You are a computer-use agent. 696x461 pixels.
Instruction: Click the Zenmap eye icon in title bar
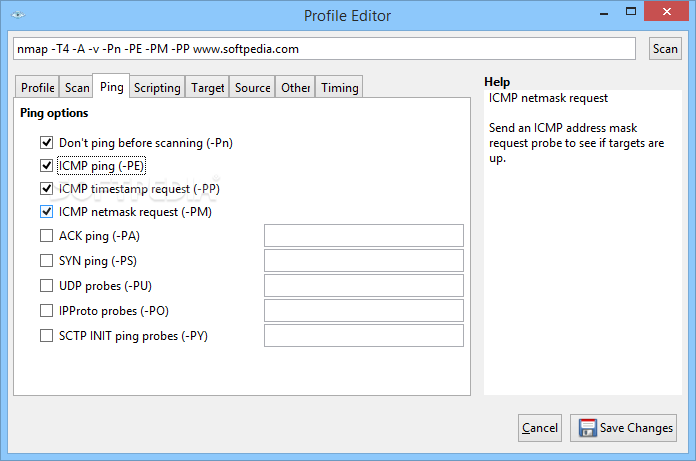pyautogui.click(x=18, y=15)
